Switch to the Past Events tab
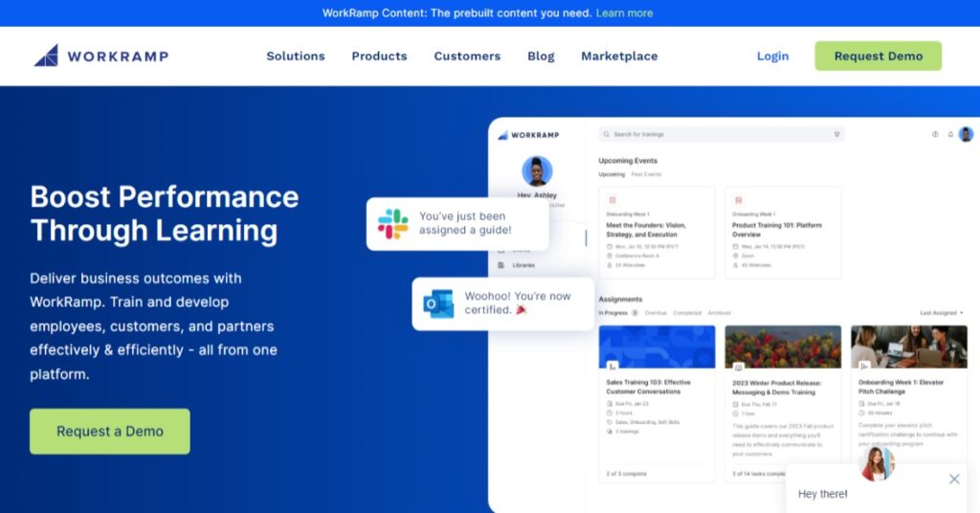 [646, 174]
